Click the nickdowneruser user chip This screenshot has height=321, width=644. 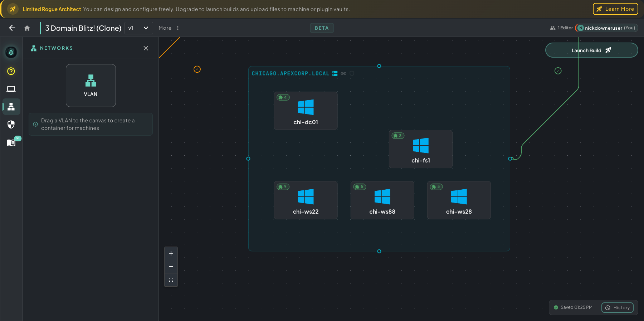(606, 28)
